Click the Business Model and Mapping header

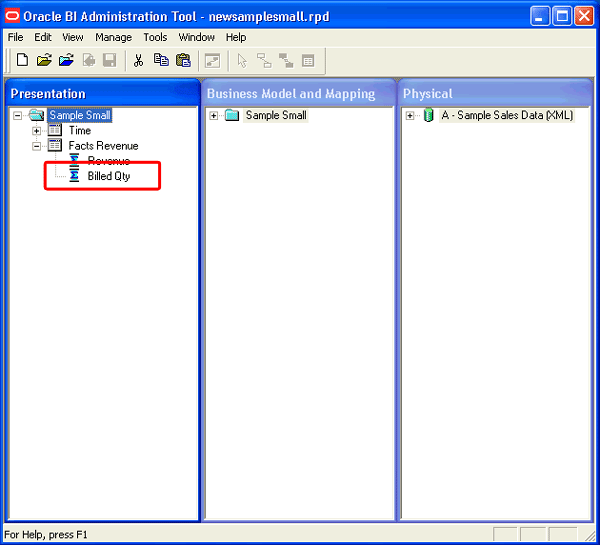tap(299, 93)
